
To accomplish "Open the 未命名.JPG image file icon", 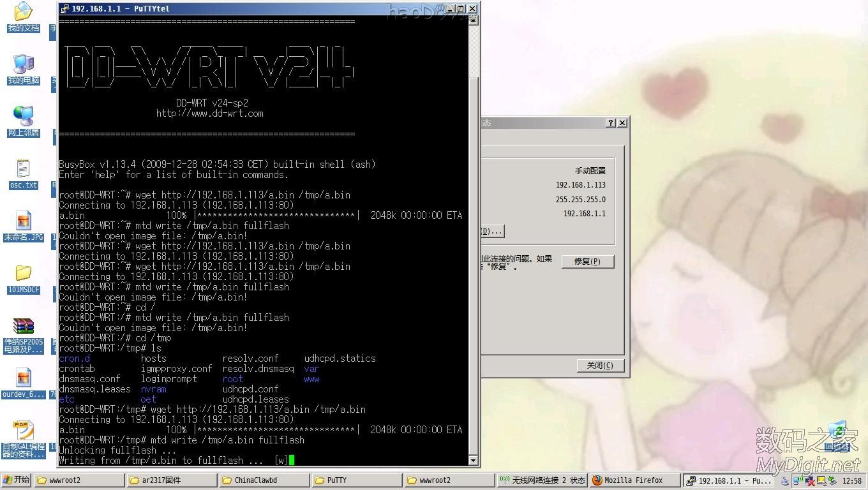I will 23,222.
